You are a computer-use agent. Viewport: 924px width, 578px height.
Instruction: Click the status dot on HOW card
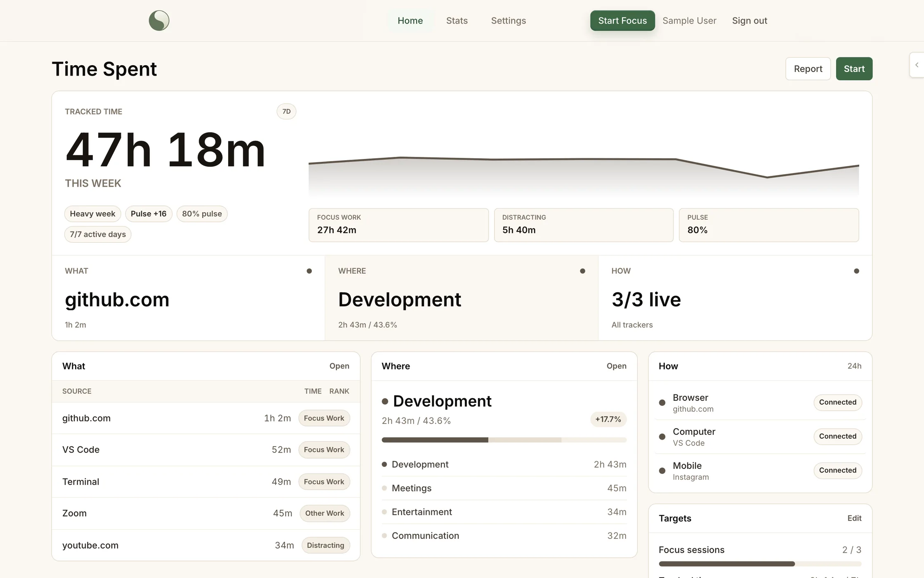pos(856,271)
